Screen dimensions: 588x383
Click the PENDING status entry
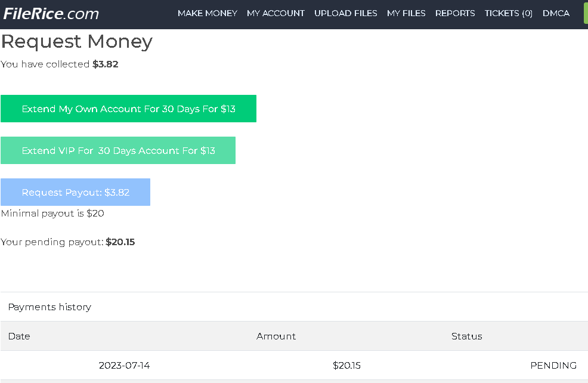(x=553, y=366)
